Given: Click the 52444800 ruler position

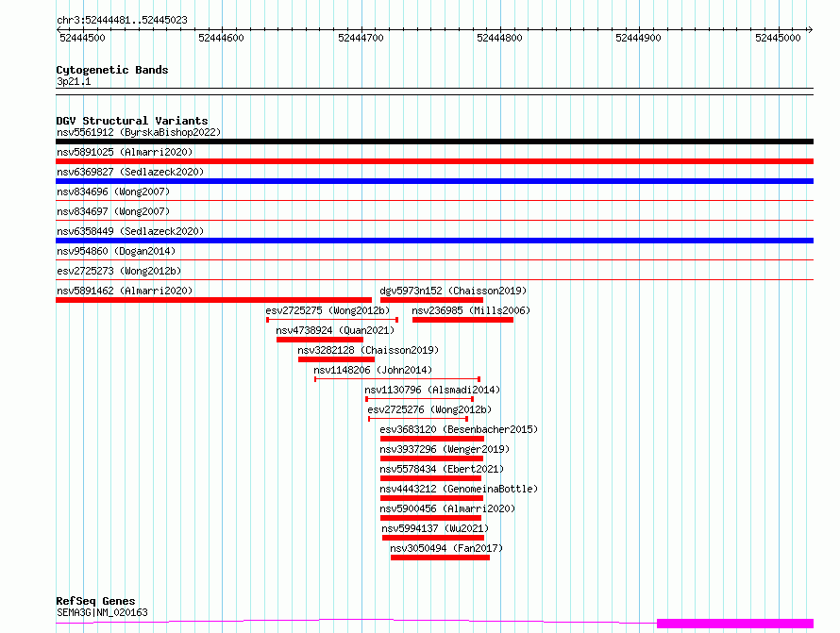Looking at the screenshot, I should pos(500,38).
